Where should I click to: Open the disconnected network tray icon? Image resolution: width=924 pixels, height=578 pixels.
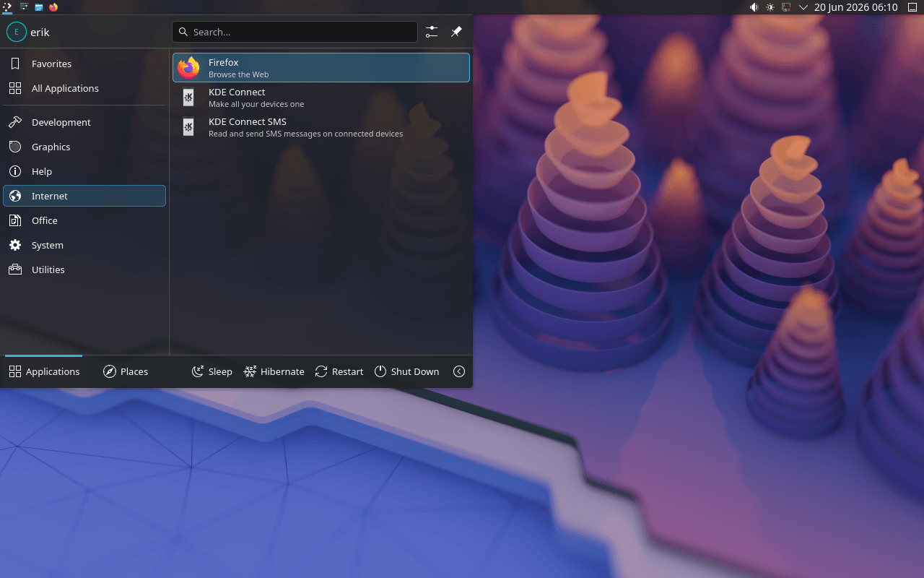tap(786, 7)
